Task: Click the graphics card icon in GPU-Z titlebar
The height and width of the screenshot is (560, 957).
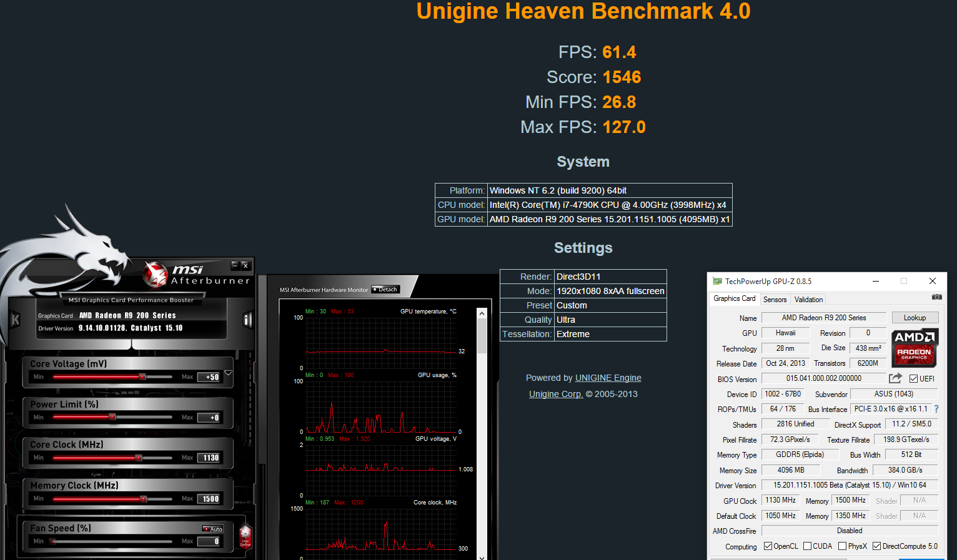Action: (718, 281)
